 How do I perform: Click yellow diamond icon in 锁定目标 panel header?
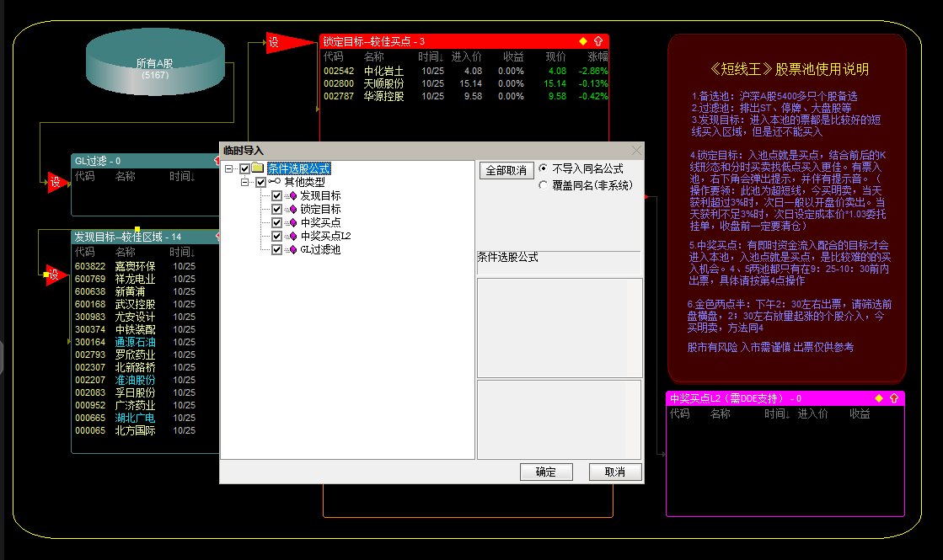[x=583, y=41]
